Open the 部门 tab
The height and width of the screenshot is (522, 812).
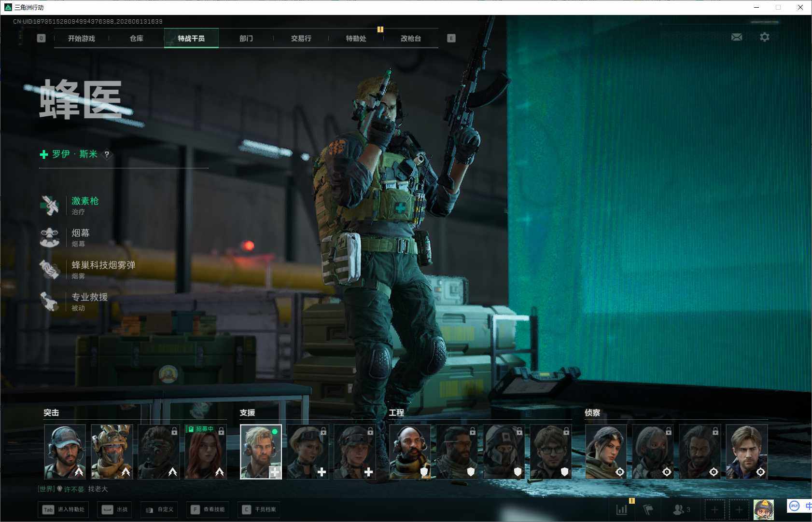coord(246,38)
